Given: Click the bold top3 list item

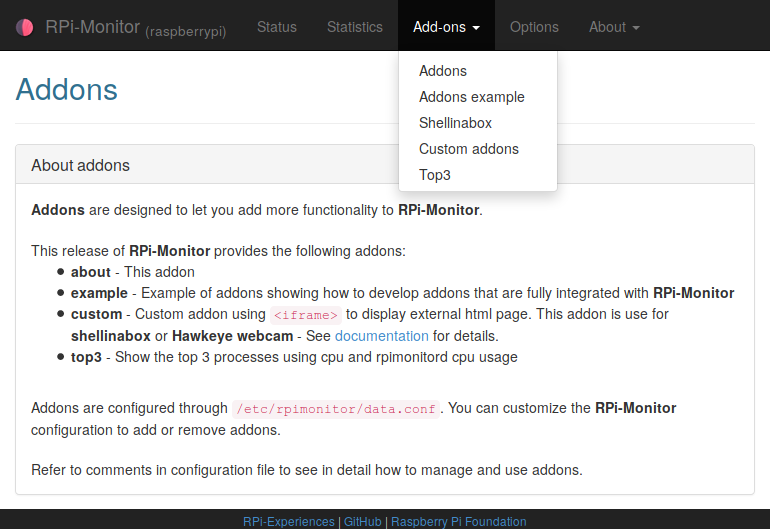Looking at the screenshot, I should 86,357.
